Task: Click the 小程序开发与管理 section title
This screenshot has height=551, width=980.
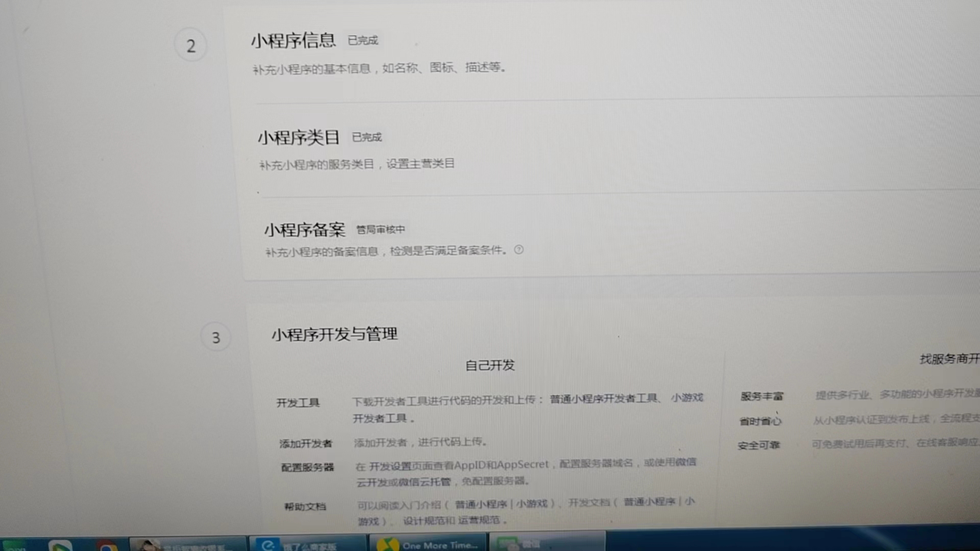Action: pos(335,334)
